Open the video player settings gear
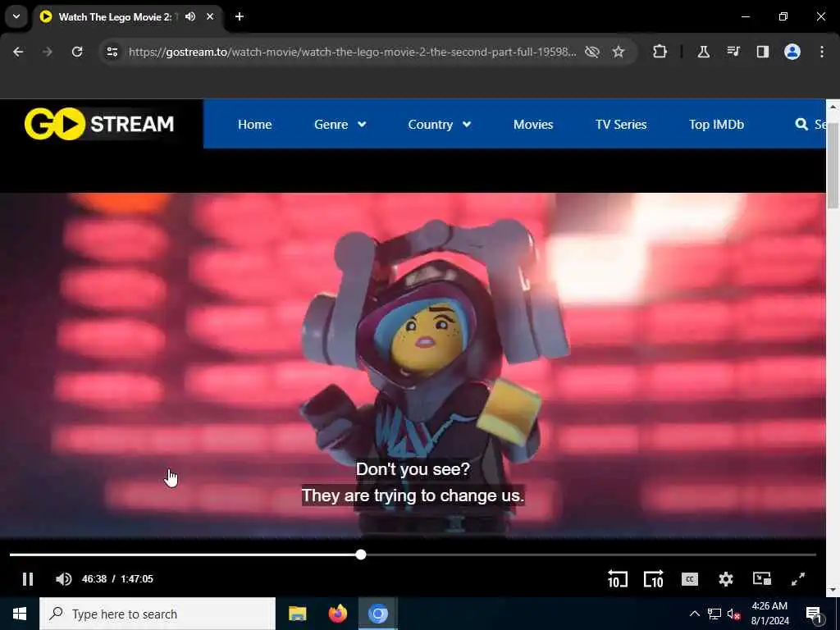Screen dimensions: 840x630 [726, 579]
